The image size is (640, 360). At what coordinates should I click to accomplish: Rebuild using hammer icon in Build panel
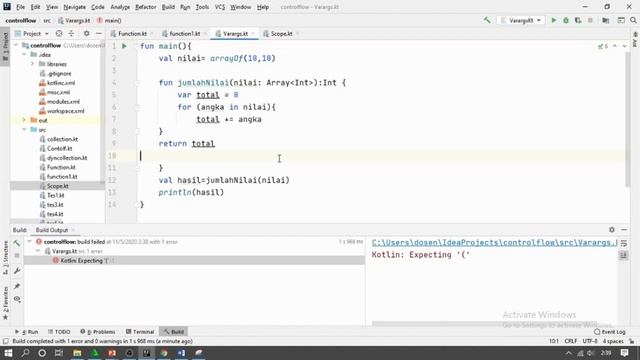(17, 243)
